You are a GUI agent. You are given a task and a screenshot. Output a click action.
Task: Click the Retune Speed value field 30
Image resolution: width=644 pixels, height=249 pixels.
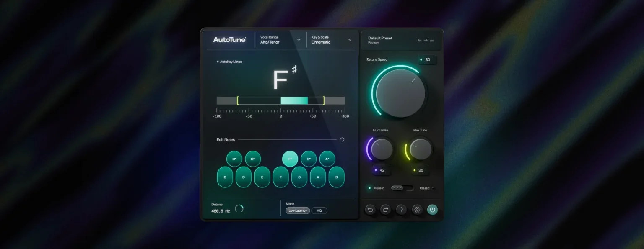[427, 59]
